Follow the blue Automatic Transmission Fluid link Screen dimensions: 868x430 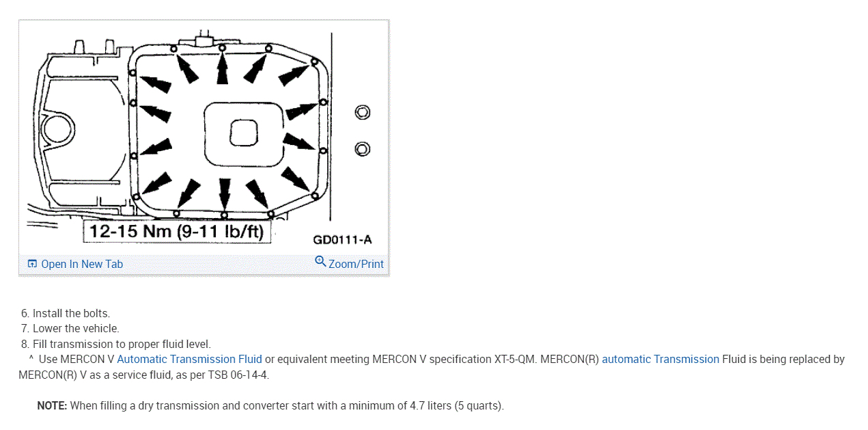coord(189,359)
